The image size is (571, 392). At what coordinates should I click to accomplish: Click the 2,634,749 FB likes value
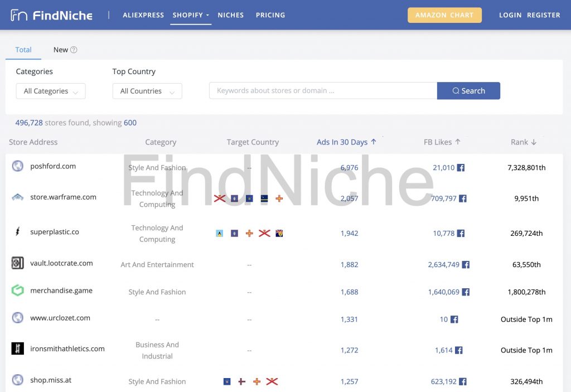(443, 264)
